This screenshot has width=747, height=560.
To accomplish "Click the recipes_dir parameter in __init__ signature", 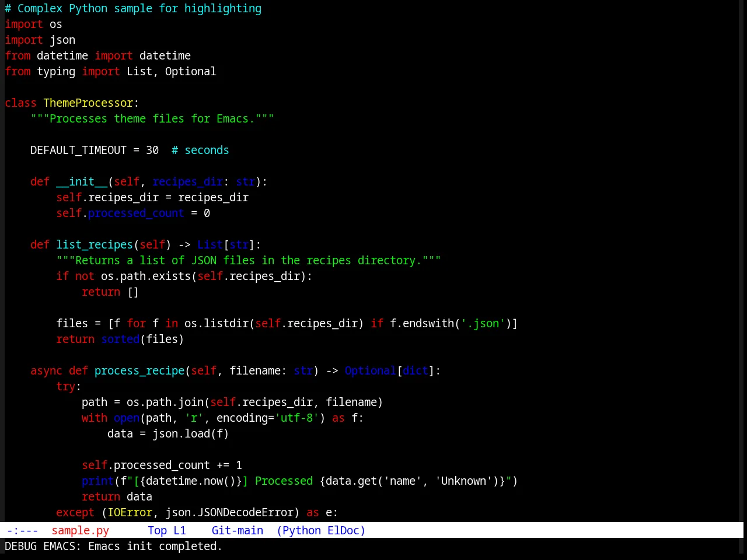I will tap(188, 182).
